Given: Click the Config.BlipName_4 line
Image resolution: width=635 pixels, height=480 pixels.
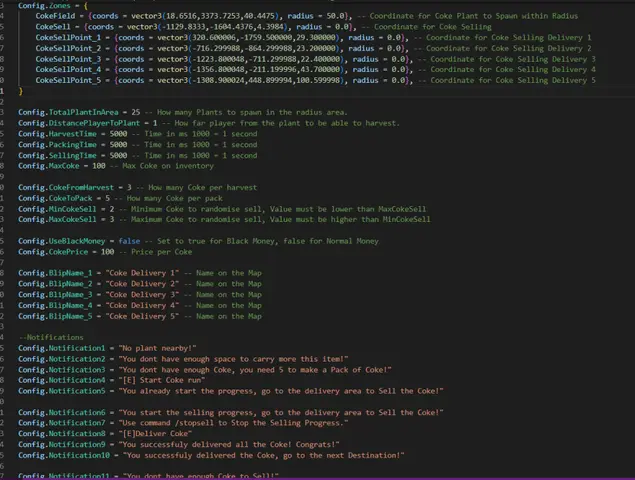Looking at the screenshot, I should tap(140, 305).
